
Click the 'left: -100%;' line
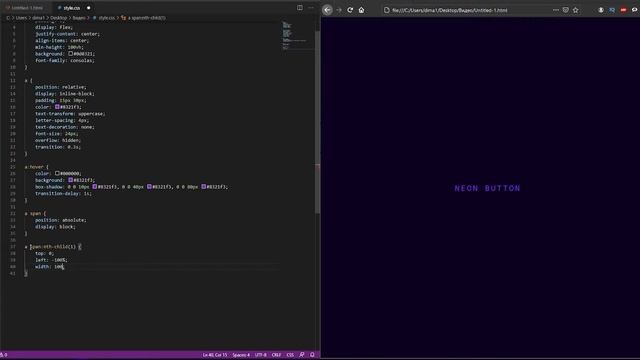[51, 260]
